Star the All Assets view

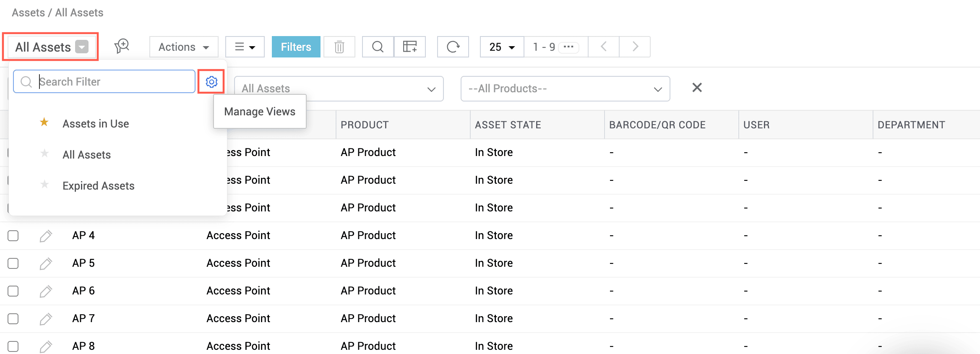click(x=44, y=154)
